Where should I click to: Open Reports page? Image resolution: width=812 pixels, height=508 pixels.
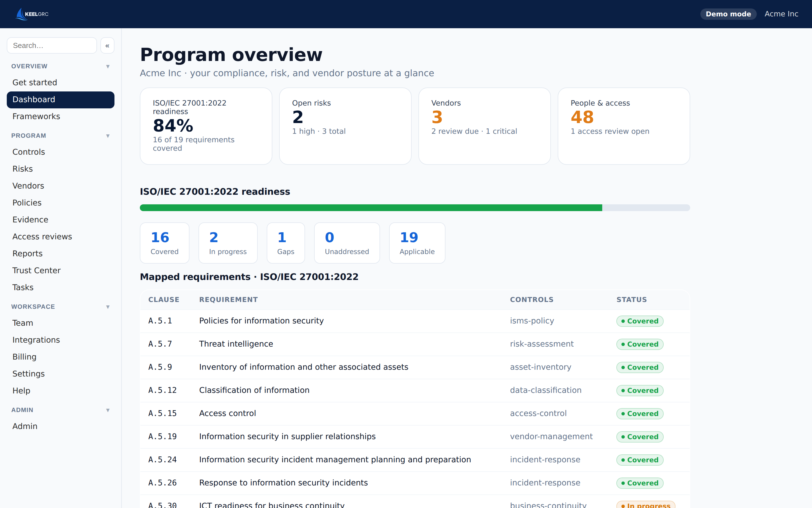pyautogui.click(x=60, y=253)
